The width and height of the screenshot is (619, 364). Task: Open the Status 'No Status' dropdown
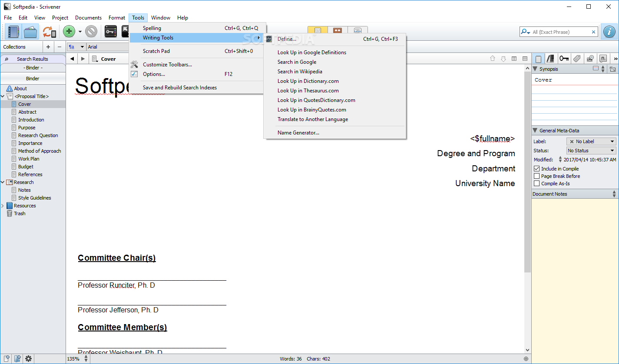point(591,151)
